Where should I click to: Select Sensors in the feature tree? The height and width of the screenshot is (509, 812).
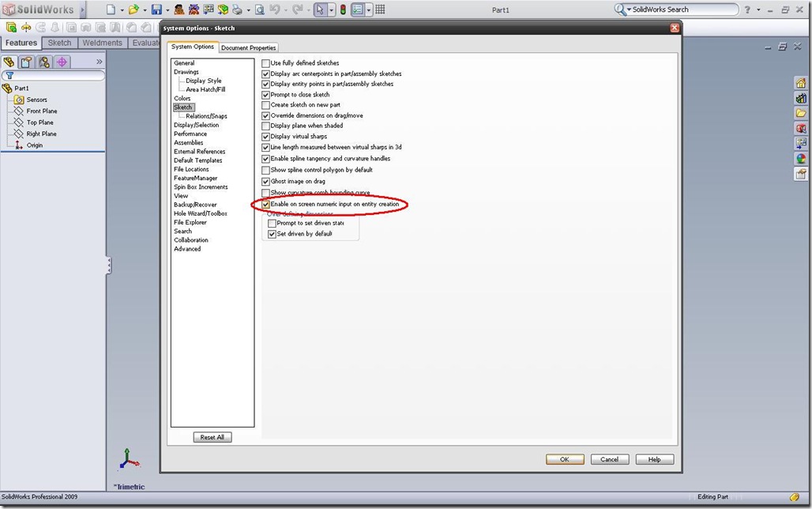point(37,100)
